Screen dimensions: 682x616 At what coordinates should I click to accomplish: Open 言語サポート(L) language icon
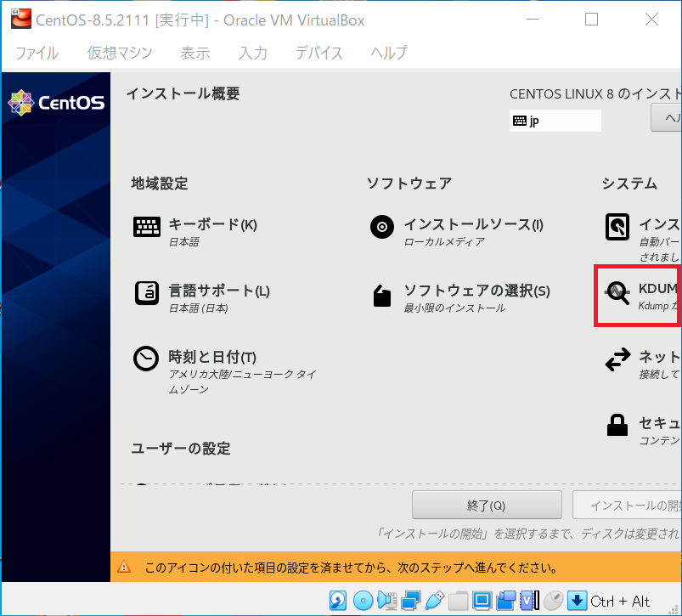click(147, 293)
